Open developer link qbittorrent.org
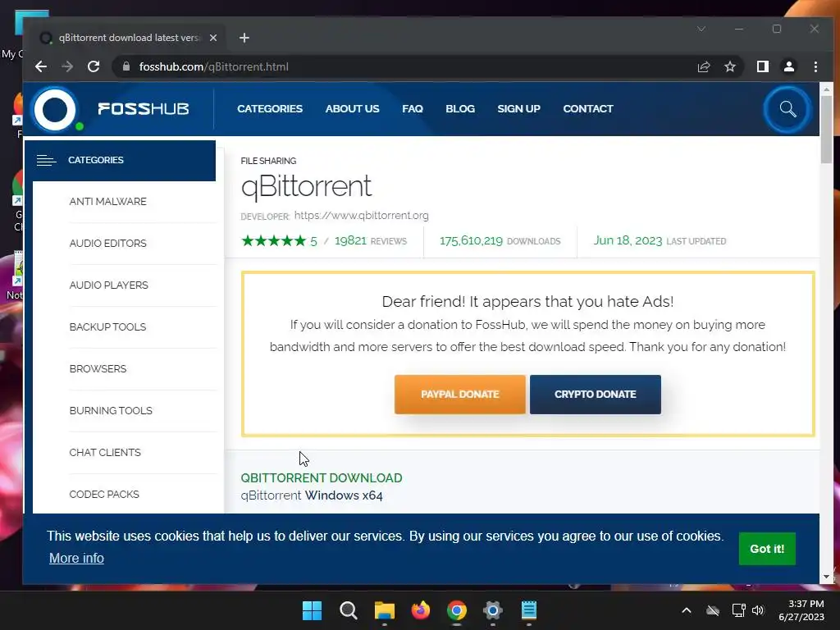 coord(362,216)
